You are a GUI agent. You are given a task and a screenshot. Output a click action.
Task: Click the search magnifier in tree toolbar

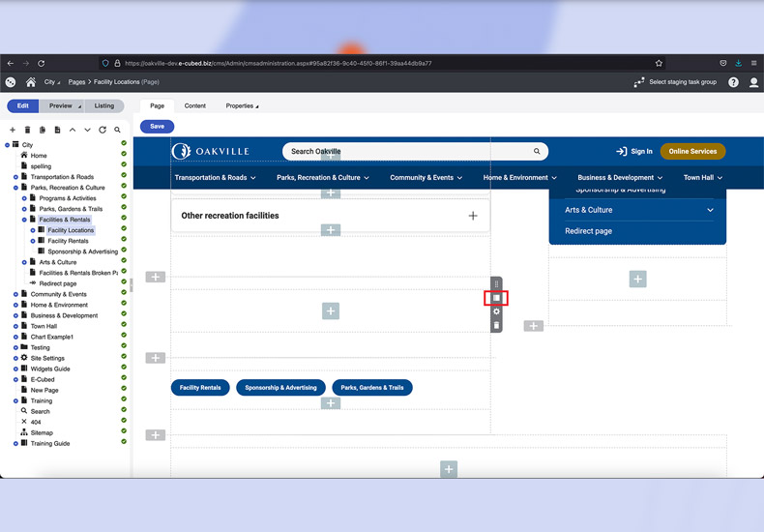(118, 130)
